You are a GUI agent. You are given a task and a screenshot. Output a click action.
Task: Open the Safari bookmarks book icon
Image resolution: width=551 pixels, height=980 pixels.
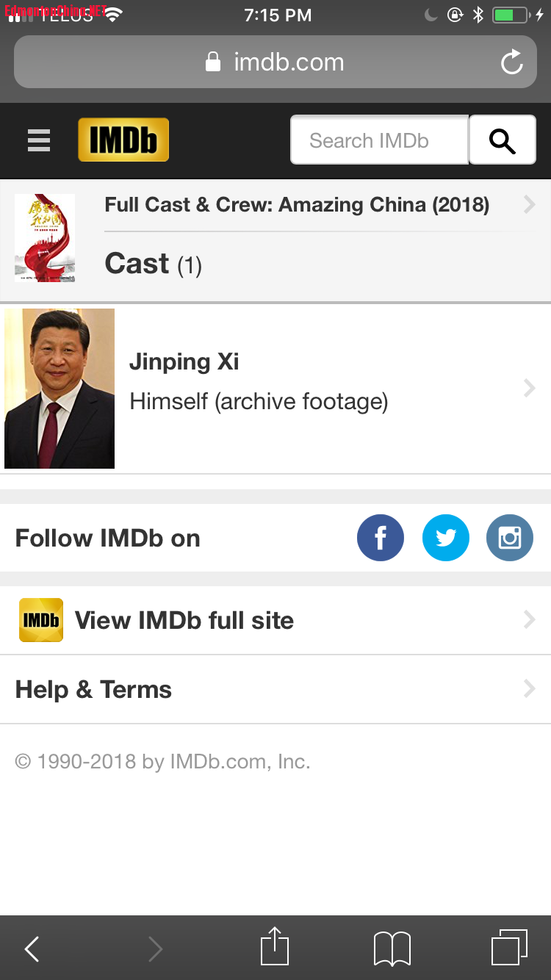392,948
